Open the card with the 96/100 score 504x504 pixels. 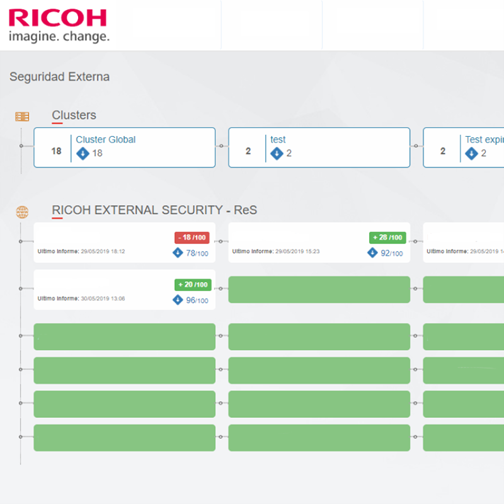[124, 290]
